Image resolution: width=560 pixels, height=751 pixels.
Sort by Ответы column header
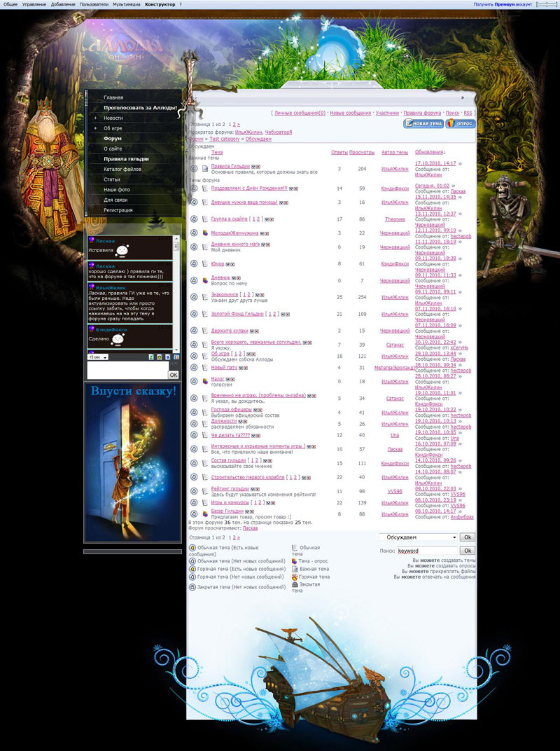coord(339,152)
